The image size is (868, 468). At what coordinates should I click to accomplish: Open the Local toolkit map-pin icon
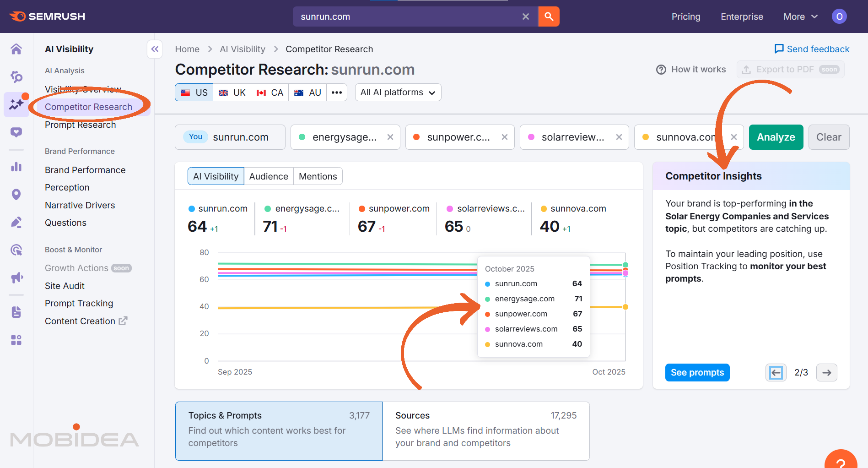coord(16,194)
